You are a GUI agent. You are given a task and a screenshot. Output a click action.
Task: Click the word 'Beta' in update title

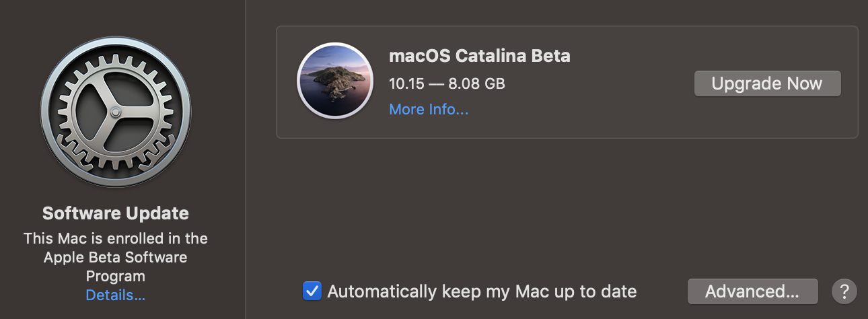[x=552, y=56]
